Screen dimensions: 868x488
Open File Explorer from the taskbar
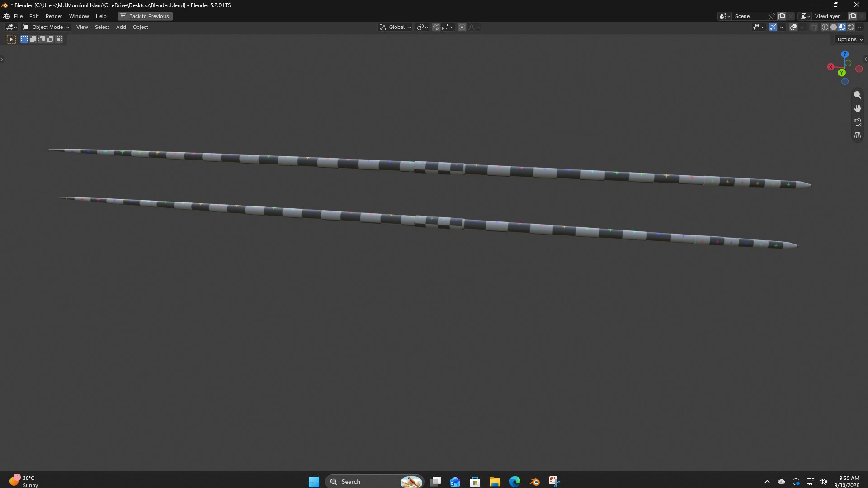pyautogui.click(x=495, y=482)
